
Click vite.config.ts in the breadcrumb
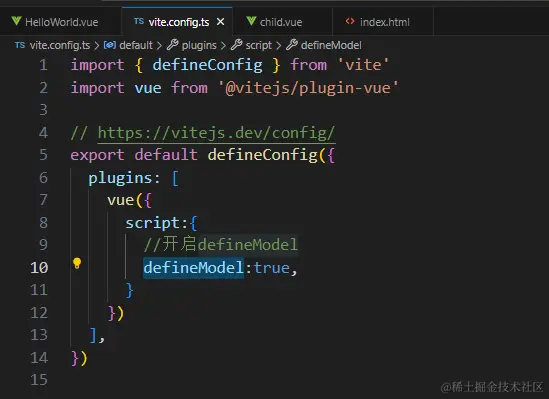(x=60, y=45)
